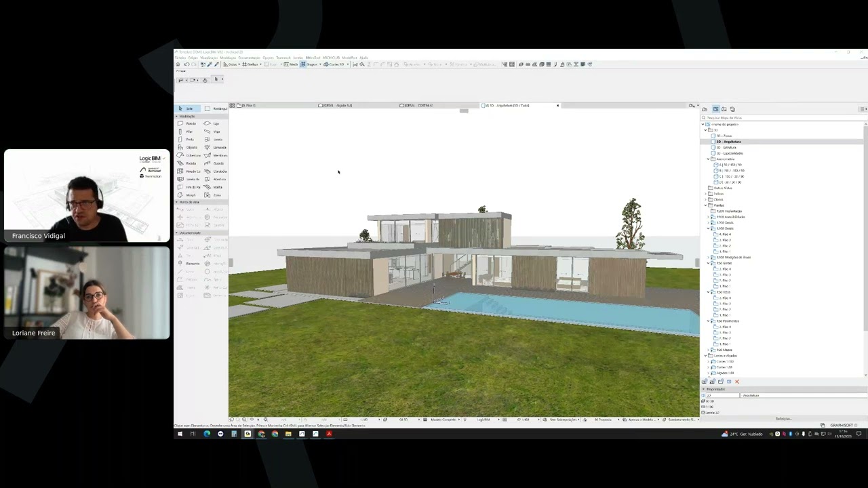868x488 pixels.
Task: Select the Parede Cortina tool
Action: coord(189,171)
